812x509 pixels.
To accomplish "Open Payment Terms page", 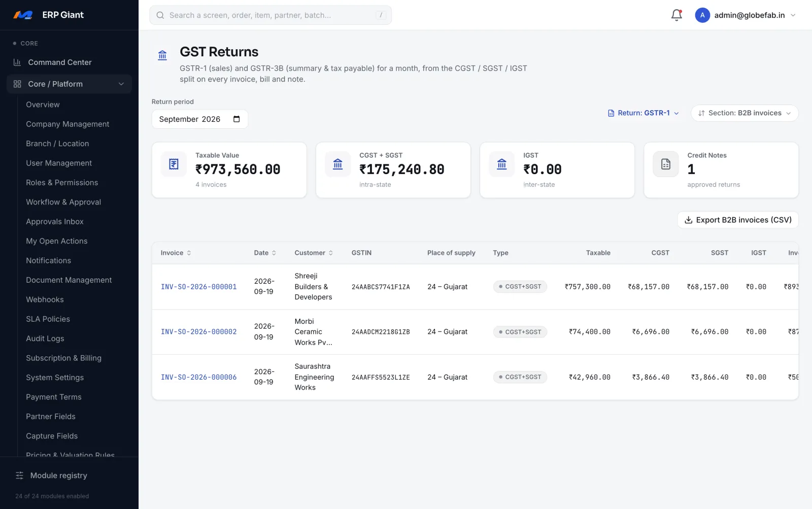I will point(54,397).
